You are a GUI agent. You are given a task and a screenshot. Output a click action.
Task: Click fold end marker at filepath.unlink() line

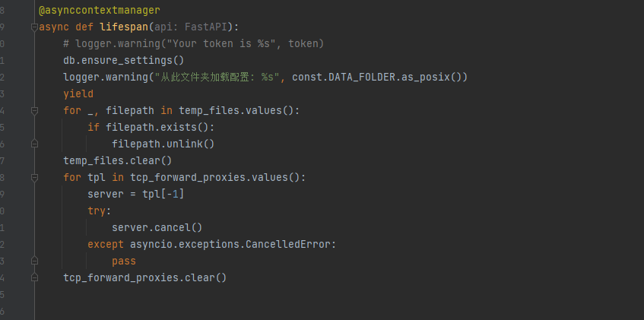34,144
